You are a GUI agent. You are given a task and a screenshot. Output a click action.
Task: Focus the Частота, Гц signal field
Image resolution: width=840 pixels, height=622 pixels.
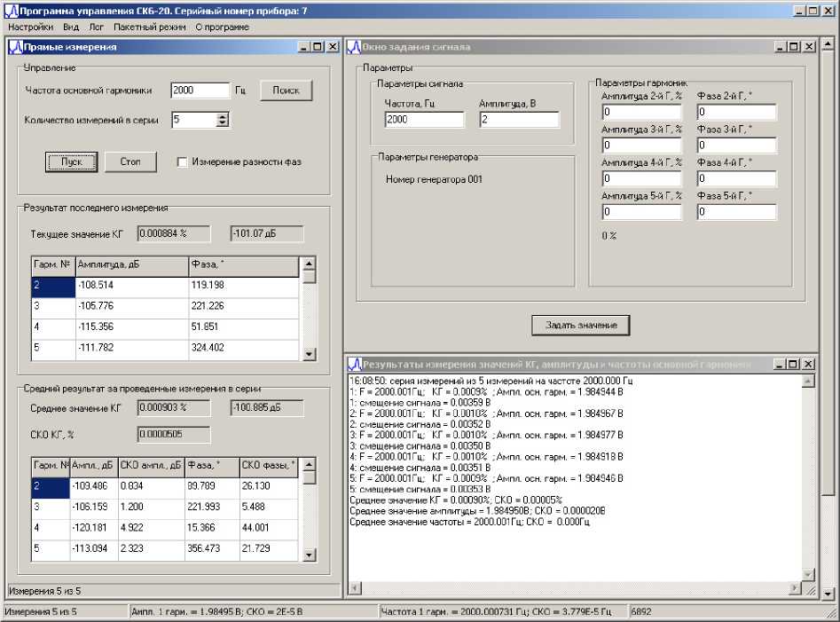pyautogui.click(x=424, y=120)
